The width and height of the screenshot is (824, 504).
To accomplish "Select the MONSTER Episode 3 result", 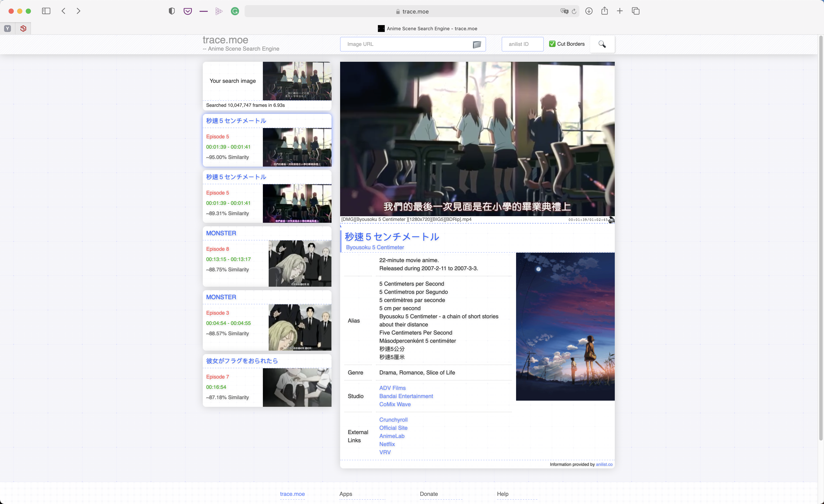I will [267, 320].
